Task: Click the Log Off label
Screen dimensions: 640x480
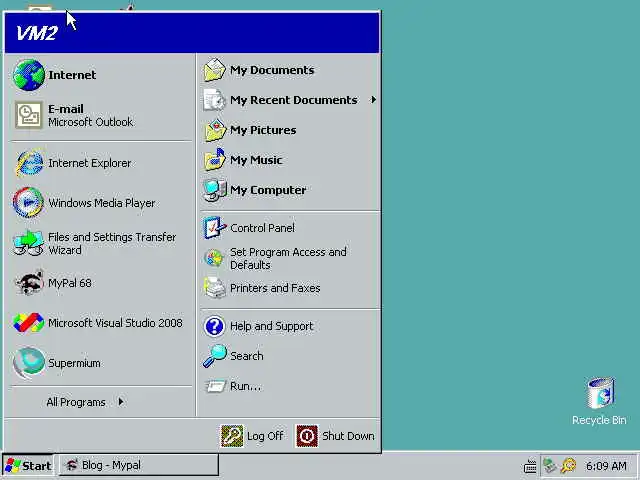Action: pyautogui.click(x=265, y=436)
